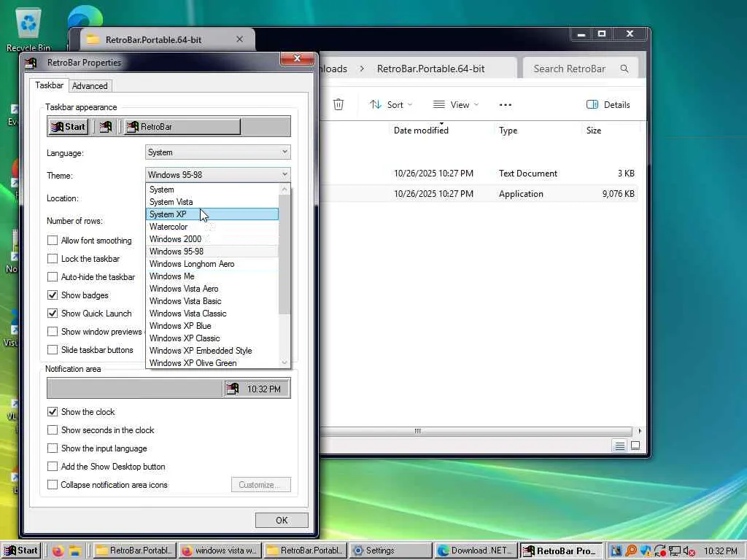747x560 pixels.
Task: Collapse the Theme combo box showing Windows 95-98
Action: point(217,175)
